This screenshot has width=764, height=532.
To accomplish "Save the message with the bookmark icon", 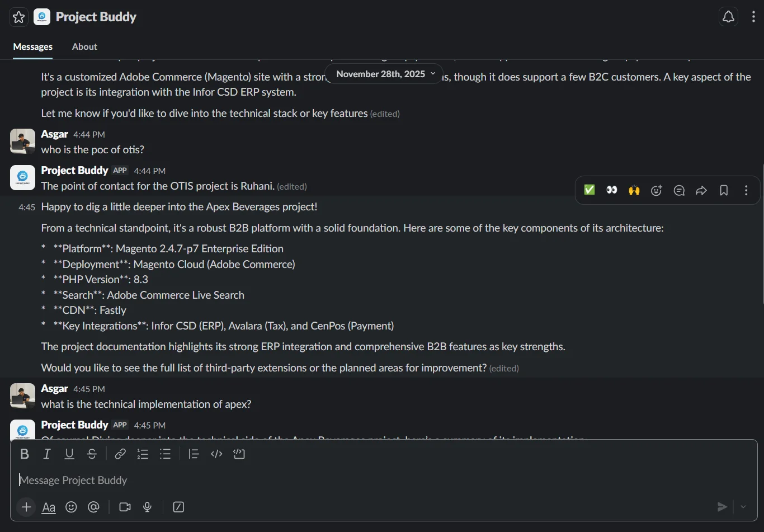I will (724, 190).
